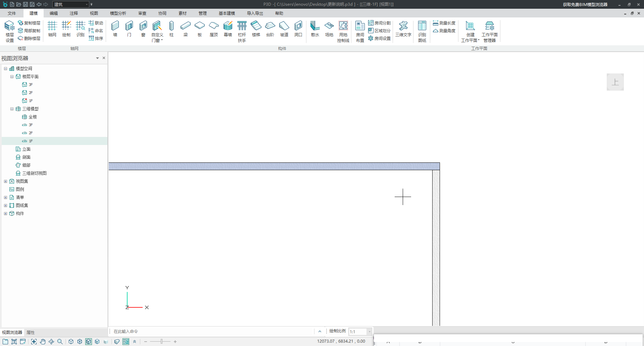Open the 绘制比例 scale dropdown
Screen dimensions: 644x346
369,332
